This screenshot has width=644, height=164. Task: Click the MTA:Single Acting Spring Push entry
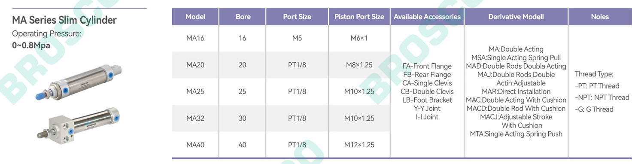(x=516, y=134)
